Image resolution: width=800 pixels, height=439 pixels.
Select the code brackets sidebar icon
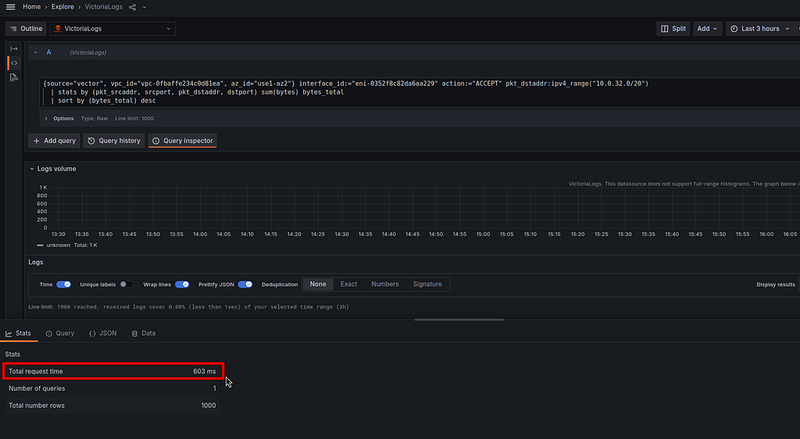coord(14,63)
